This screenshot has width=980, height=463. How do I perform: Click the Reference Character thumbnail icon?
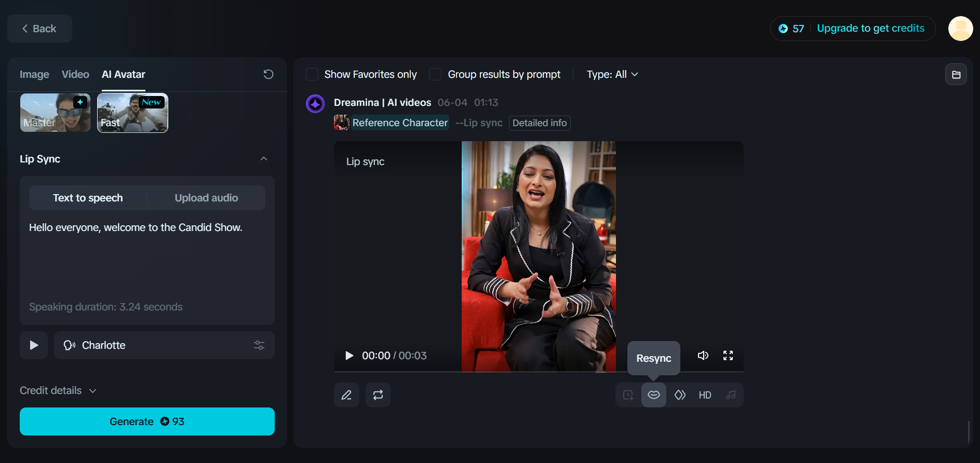point(342,122)
